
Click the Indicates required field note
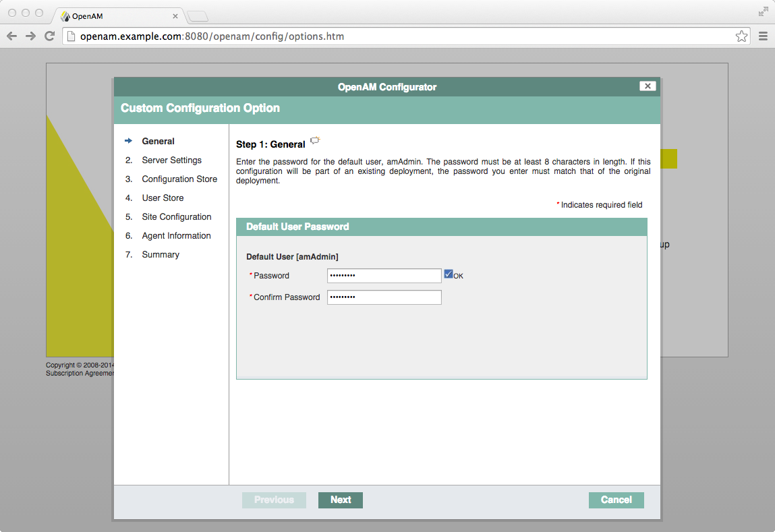tap(600, 204)
